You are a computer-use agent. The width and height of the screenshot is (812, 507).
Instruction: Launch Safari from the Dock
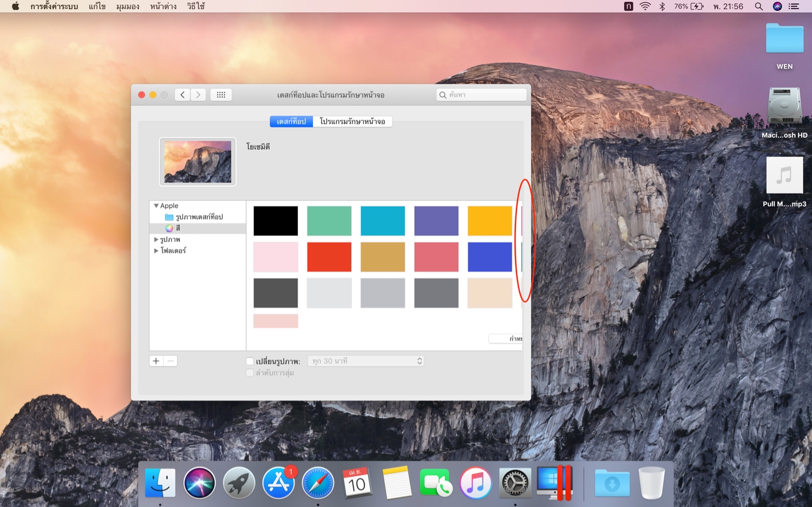tap(318, 483)
